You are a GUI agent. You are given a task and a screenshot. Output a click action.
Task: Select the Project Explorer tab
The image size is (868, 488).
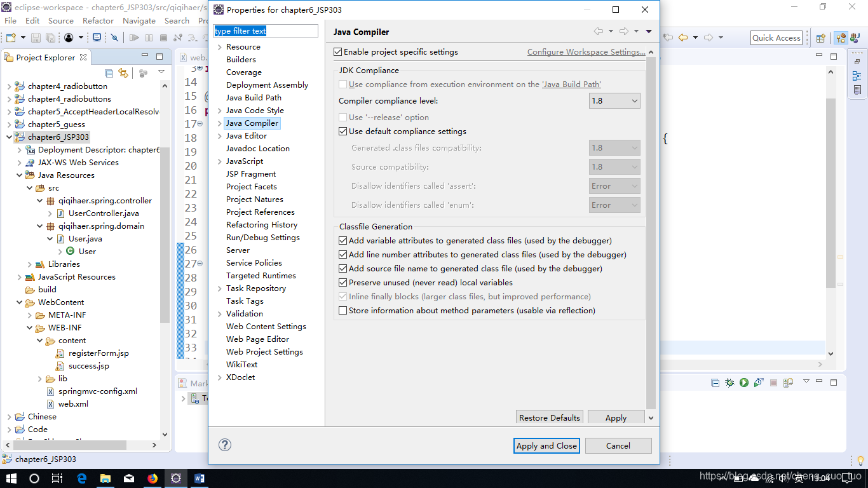[x=46, y=57]
